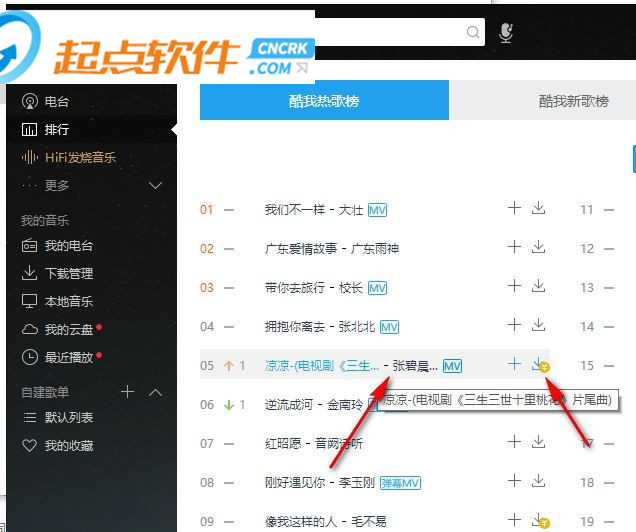The width and height of the screenshot is (636, 532).
Task: Add 凉凉 to playlist with plus icon
Action: pyautogui.click(x=514, y=364)
